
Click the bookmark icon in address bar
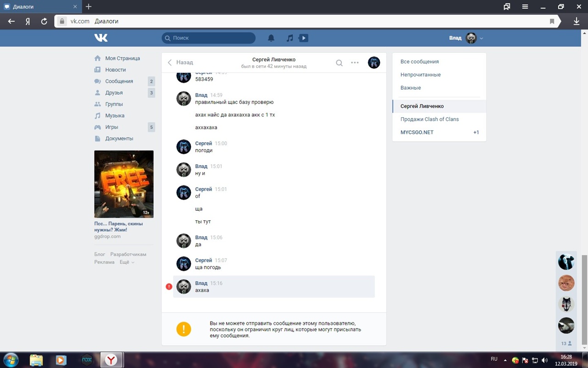click(552, 21)
